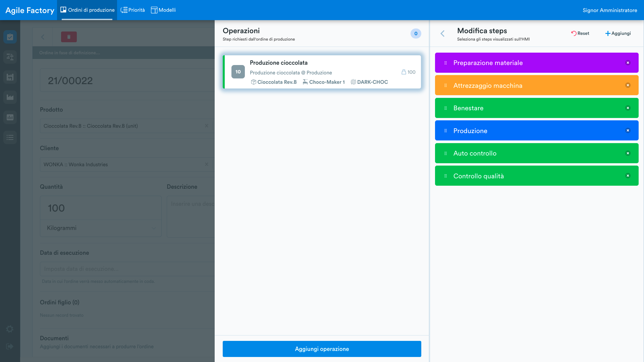Open the orders clipboard sidebar icon
This screenshot has width=644, height=362.
click(x=10, y=37)
